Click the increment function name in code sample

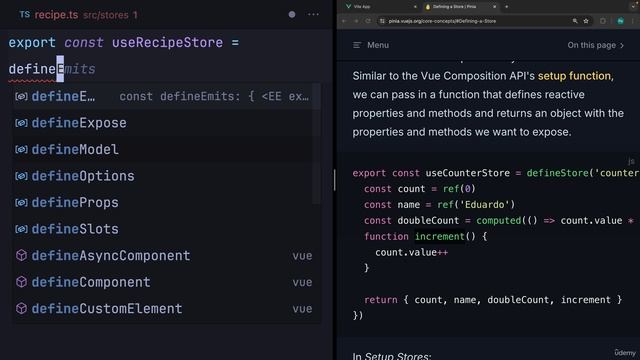(439, 236)
